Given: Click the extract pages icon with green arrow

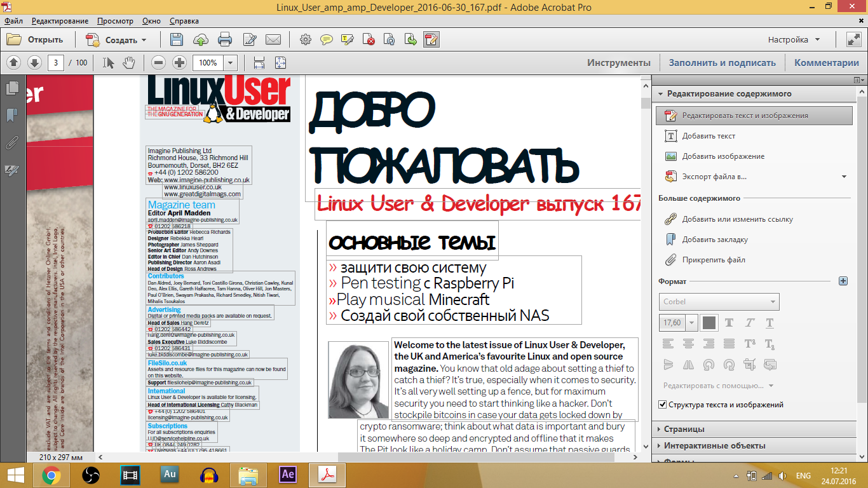Looking at the screenshot, I should [x=410, y=39].
